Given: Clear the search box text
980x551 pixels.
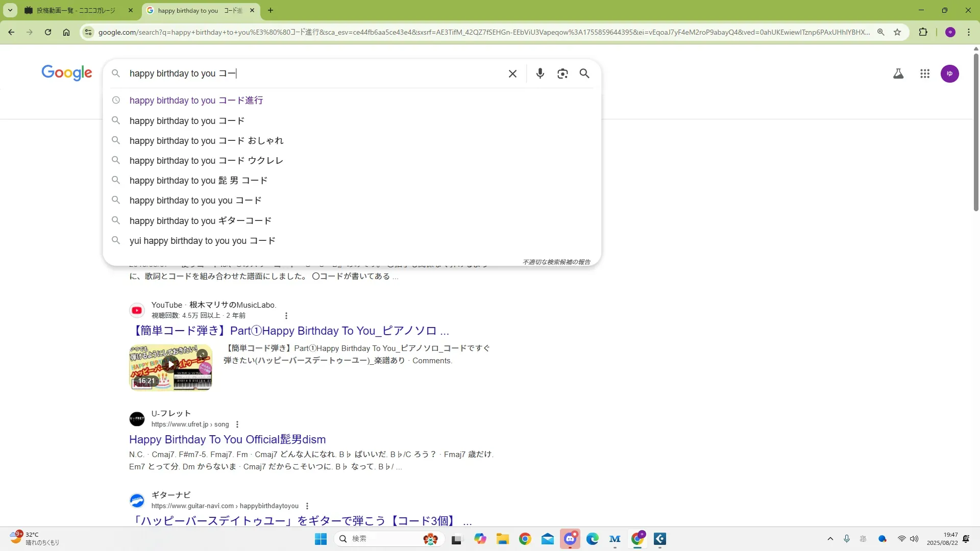Looking at the screenshot, I should click(x=512, y=73).
